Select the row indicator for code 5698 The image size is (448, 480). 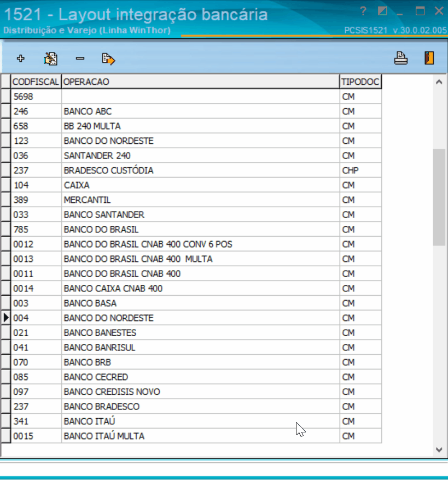(x=6, y=96)
